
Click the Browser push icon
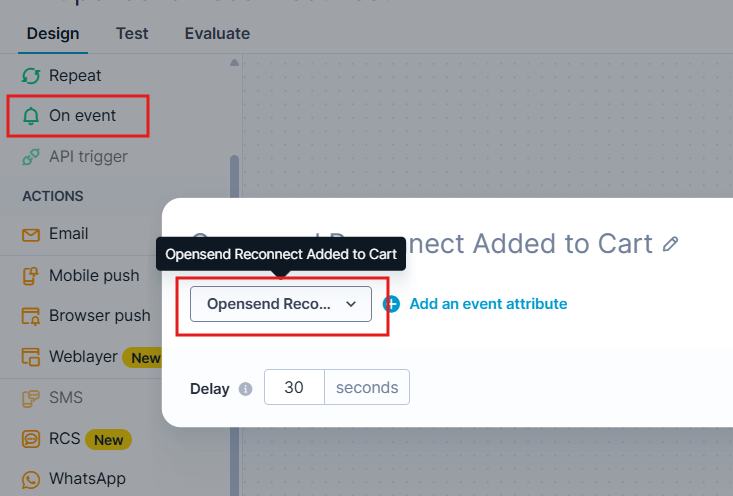click(x=31, y=316)
